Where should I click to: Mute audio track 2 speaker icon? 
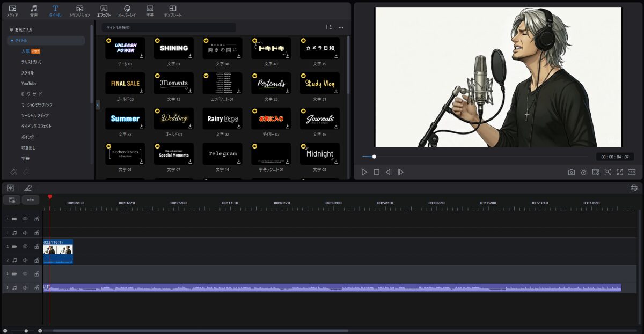click(25, 260)
